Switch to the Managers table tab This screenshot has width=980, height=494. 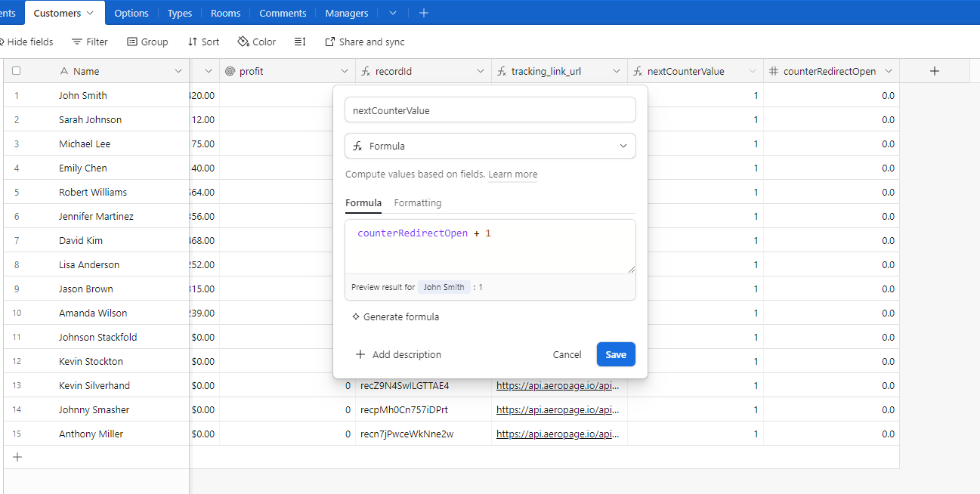click(347, 13)
